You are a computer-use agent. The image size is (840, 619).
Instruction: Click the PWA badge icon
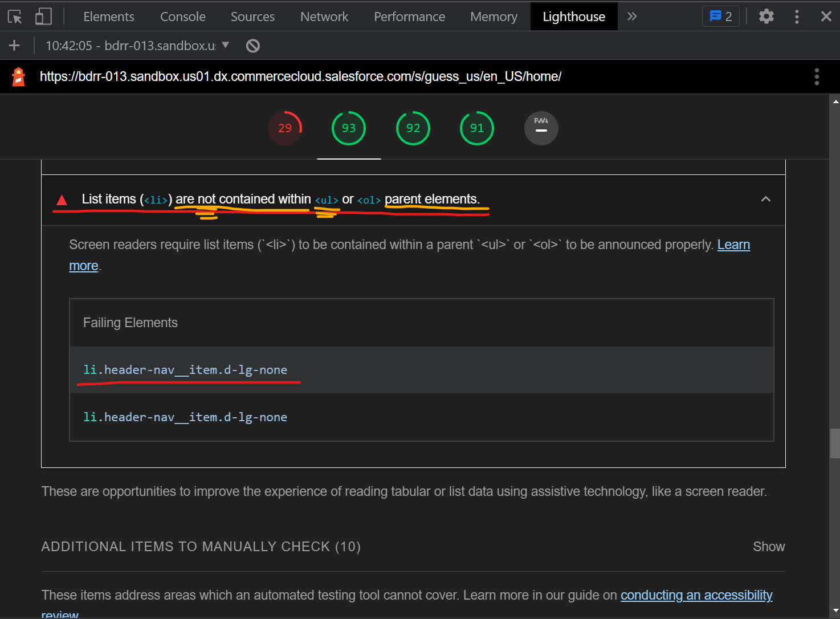point(541,128)
